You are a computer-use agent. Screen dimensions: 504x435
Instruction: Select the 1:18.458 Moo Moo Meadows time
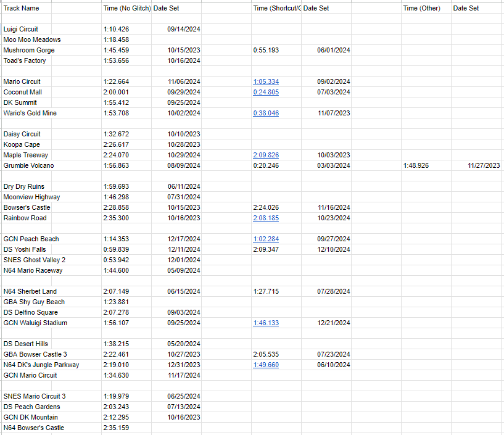[126, 39]
